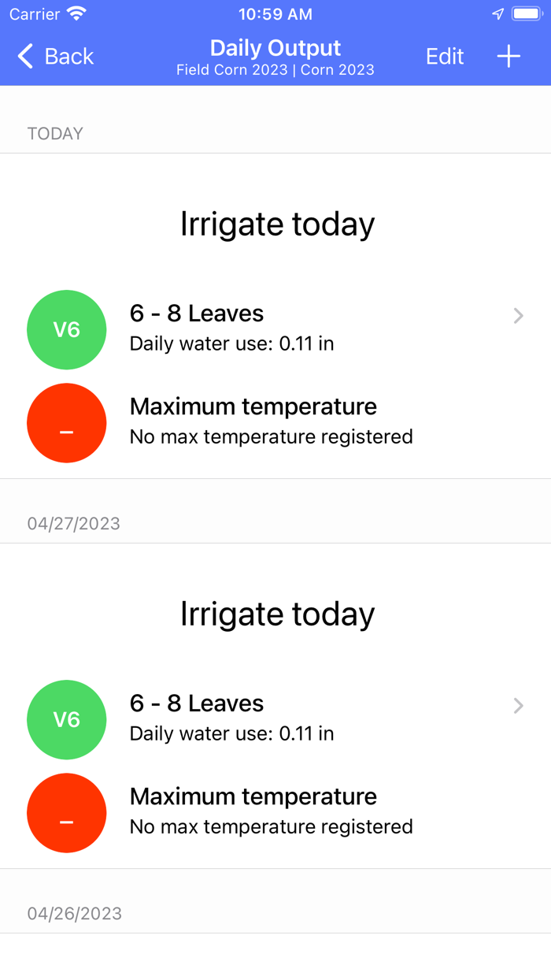Tap Edit in the navigation bar

[445, 56]
